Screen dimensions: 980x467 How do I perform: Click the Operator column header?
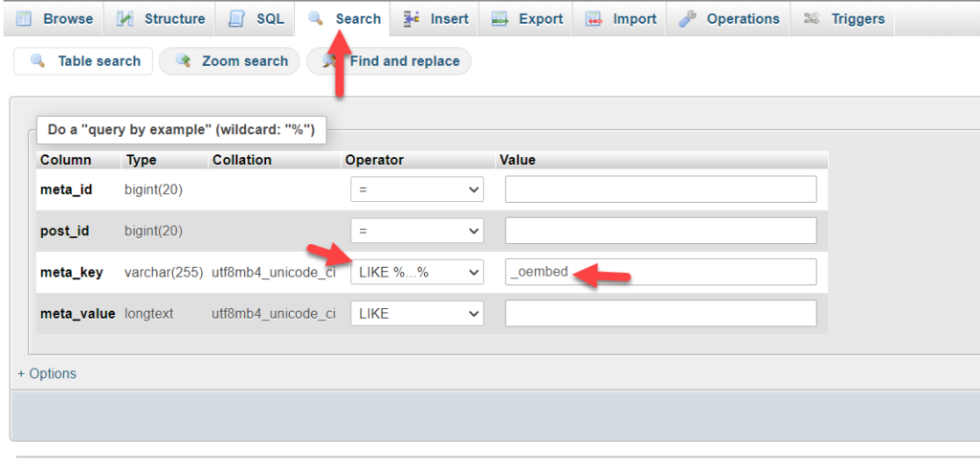coord(374,160)
